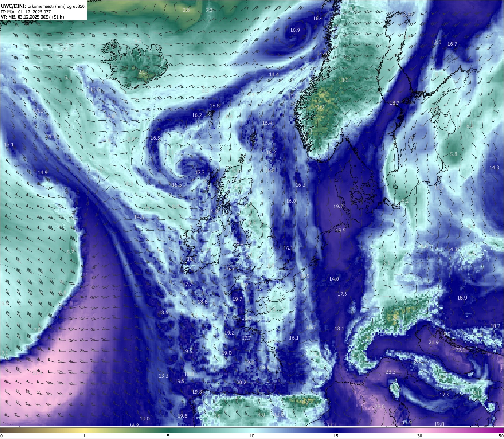Click the map value 28.0
This screenshot has width=504, height=439.
379,407
